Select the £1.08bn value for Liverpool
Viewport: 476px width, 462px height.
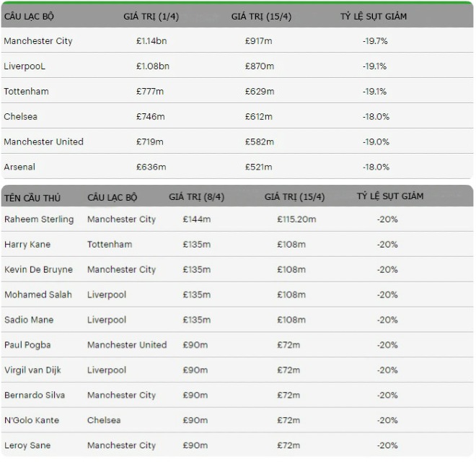point(152,66)
